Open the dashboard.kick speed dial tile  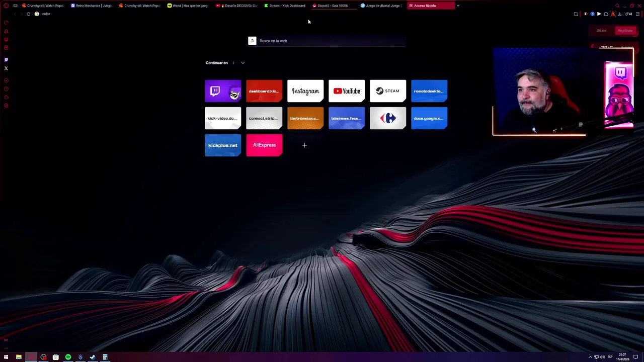264,91
